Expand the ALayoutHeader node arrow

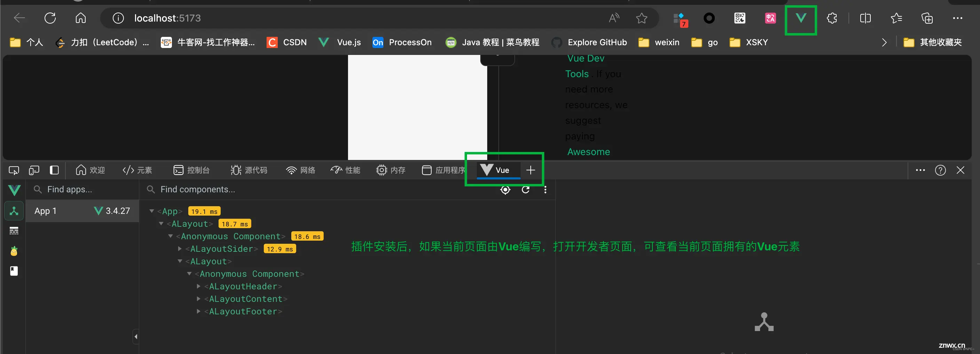pyautogui.click(x=198, y=286)
